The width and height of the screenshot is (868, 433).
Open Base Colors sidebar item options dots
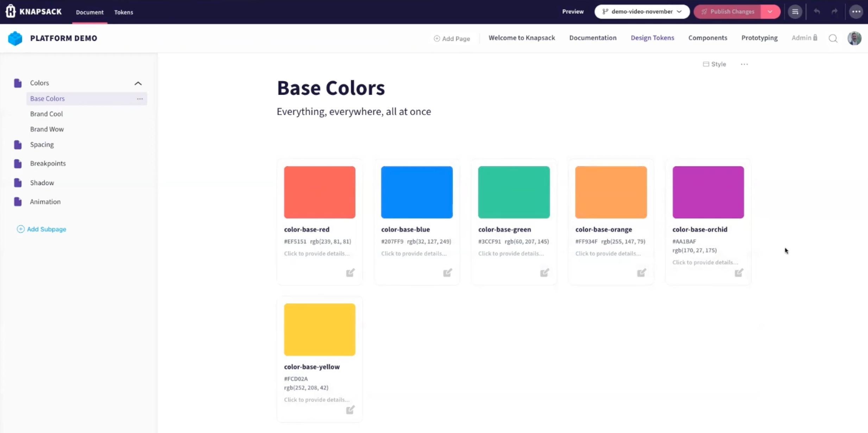[x=140, y=99]
